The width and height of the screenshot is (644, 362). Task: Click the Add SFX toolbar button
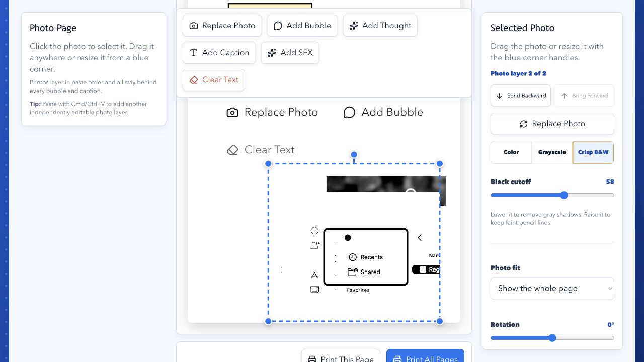point(290,53)
